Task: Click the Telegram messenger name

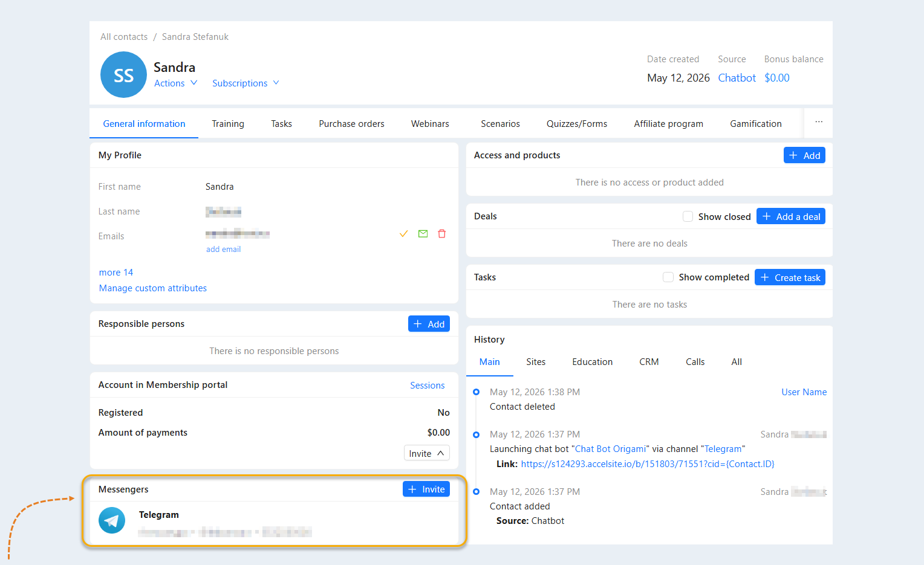Action: click(x=159, y=515)
